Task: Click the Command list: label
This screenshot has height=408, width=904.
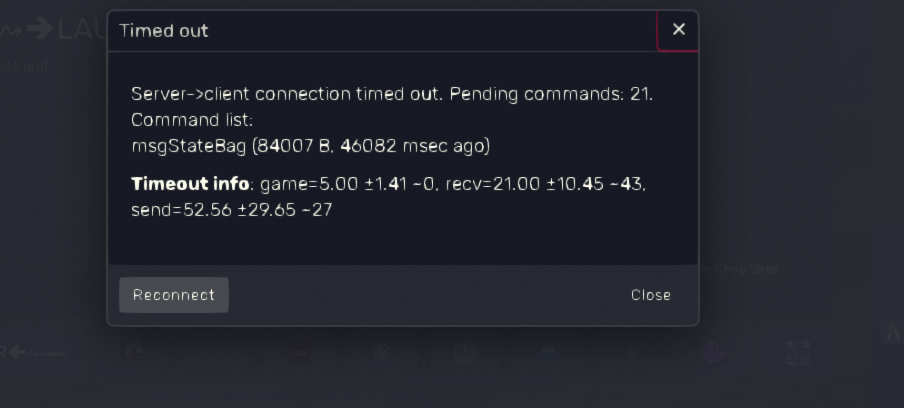Action: (192, 120)
